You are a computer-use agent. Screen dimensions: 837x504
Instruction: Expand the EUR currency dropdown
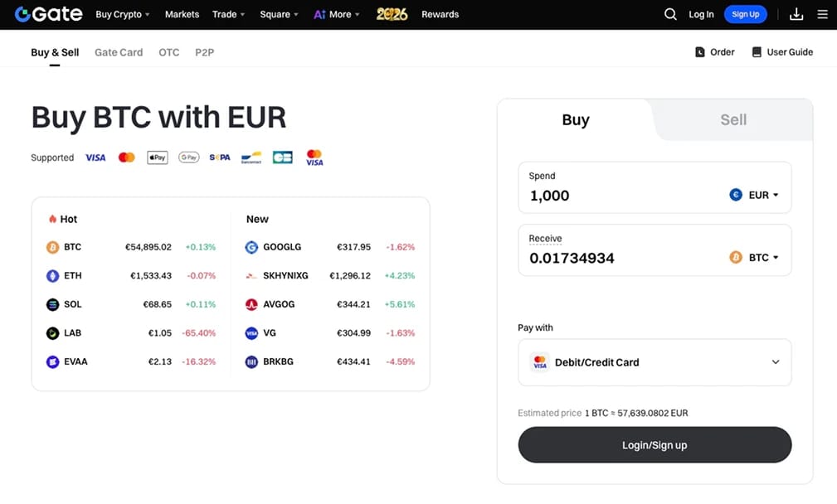(x=754, y=195)
